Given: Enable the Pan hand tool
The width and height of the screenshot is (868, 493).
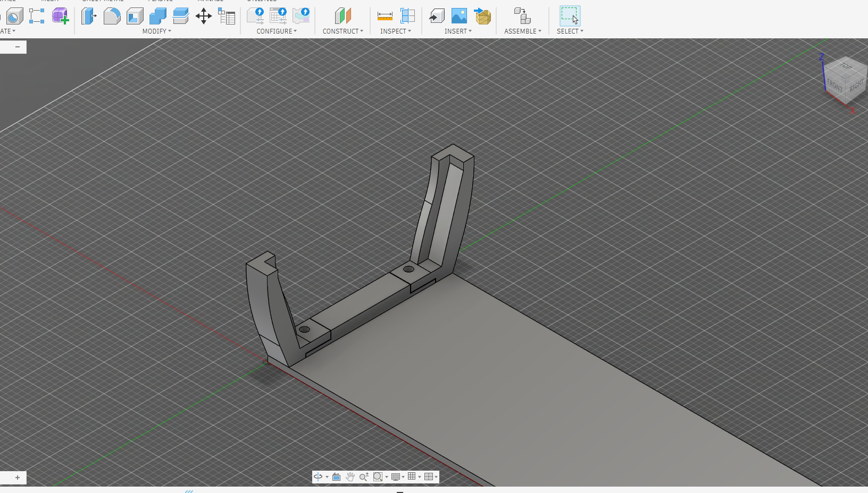Looking at the screenshot, I should click(x=350, y=476).
